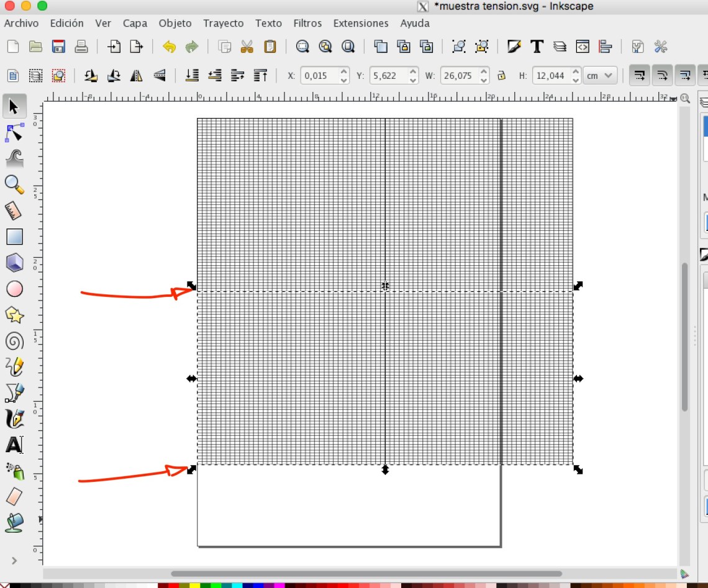Save the document with the Save button

pos(58,47)
